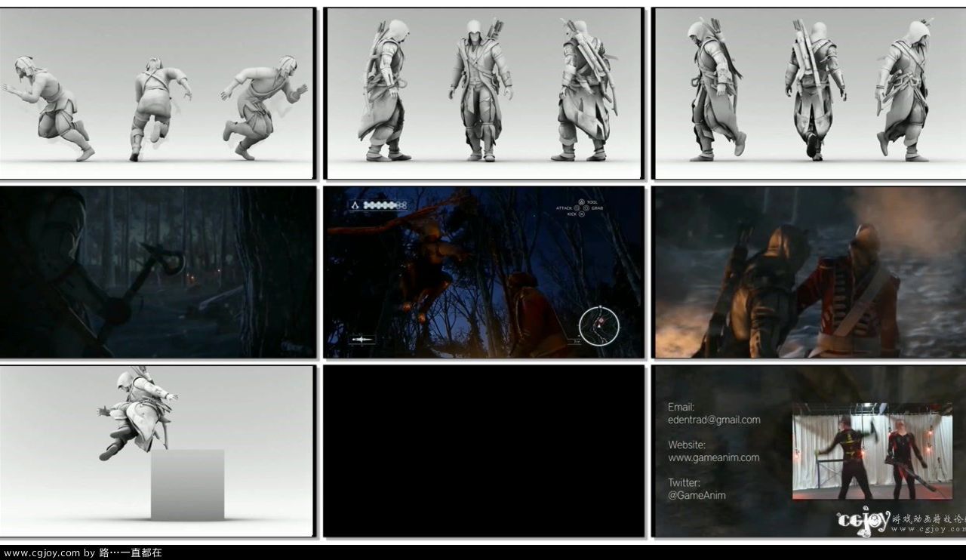Open the front-facing standing character thumbnail
This screenshot has height=560, width=966.
click(x=484, y=94)
